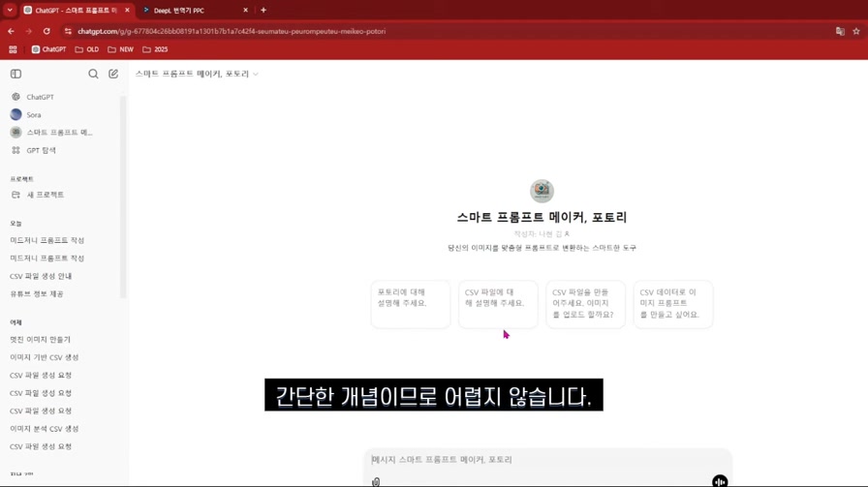Open a new browser tab with plus
This screenshot has height=487, width=868.
click(x=263, y=10)
